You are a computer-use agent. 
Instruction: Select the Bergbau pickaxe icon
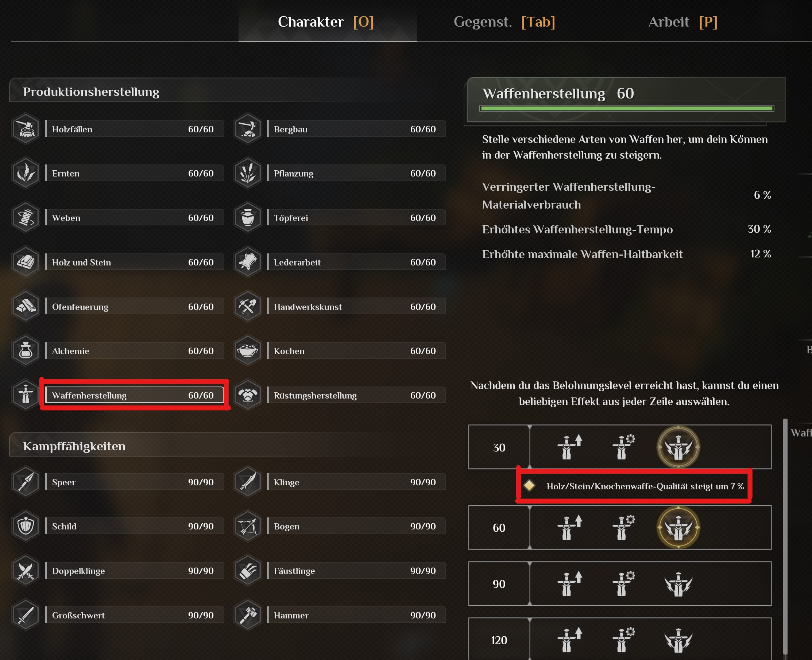(x=248, y=129)
